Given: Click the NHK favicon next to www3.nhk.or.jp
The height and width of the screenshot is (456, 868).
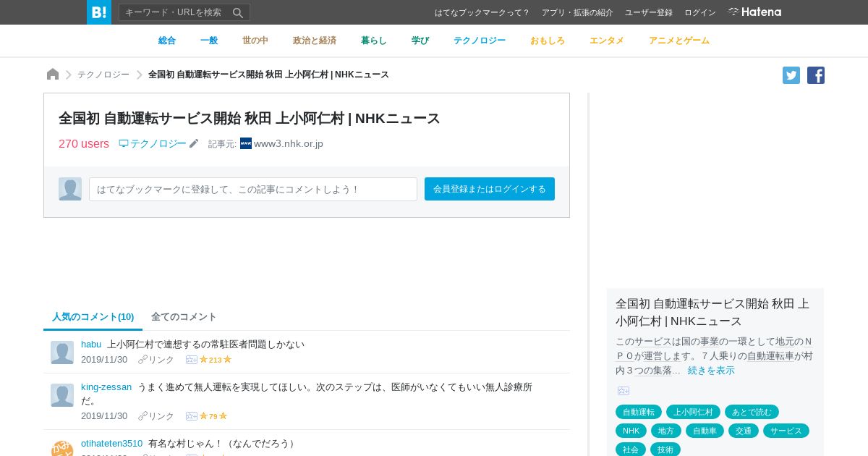Looking at the screenshot, I should (246, 143).
